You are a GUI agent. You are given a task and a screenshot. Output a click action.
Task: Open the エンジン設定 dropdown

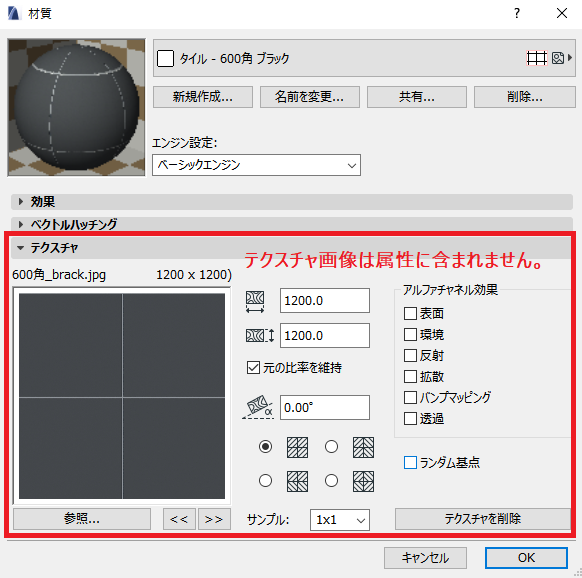256,165
